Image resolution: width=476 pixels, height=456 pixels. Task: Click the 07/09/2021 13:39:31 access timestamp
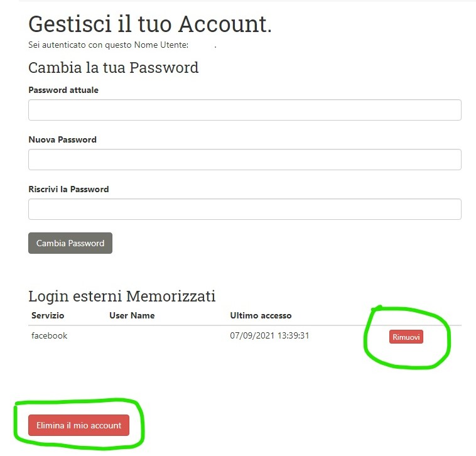(x=269, y=336)
